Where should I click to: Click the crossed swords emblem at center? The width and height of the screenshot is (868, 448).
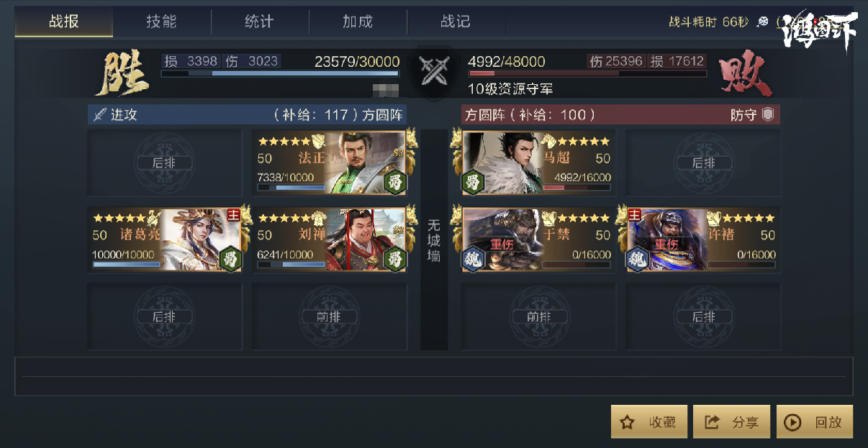[434, 72]
